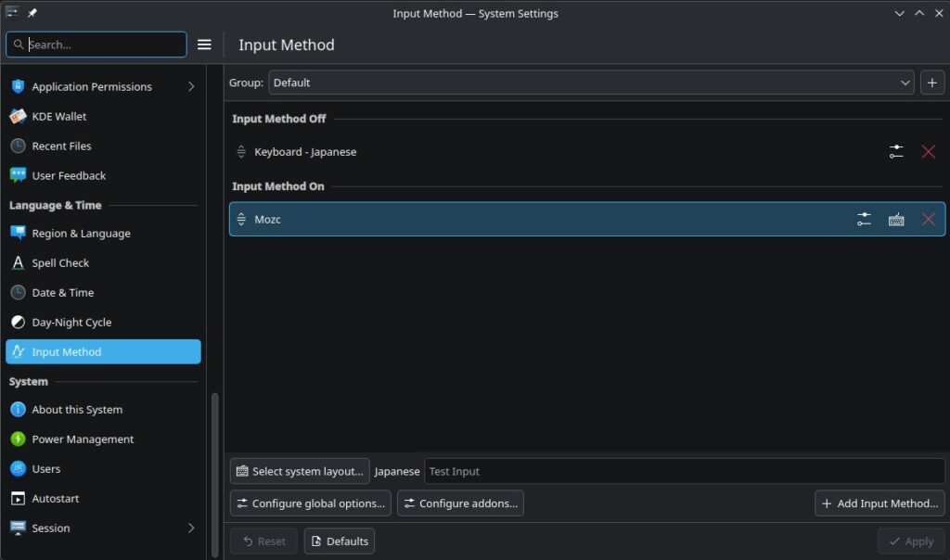Expand Application Permissions submenu
Viewport: 950px width, 560px height.
pos(191,87)
